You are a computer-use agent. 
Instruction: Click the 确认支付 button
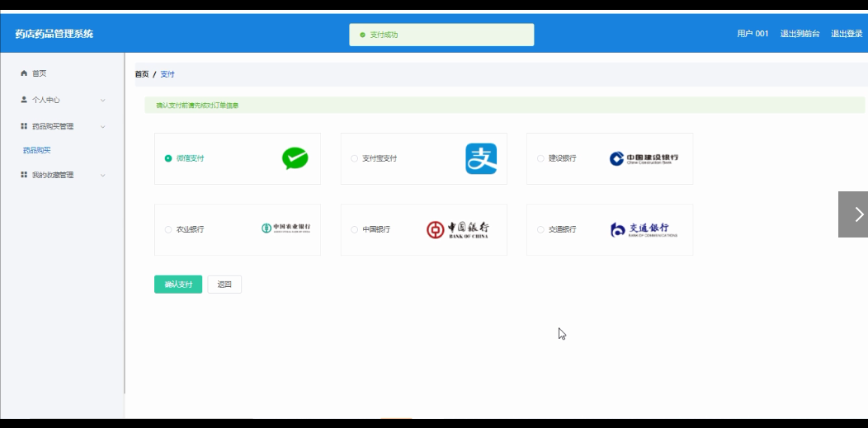coord(178,285)
